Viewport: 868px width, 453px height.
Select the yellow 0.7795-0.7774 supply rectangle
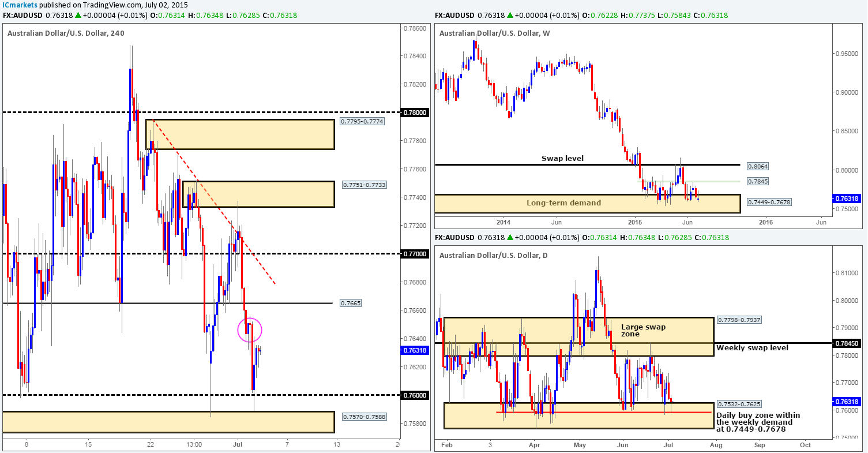point(240,134)
